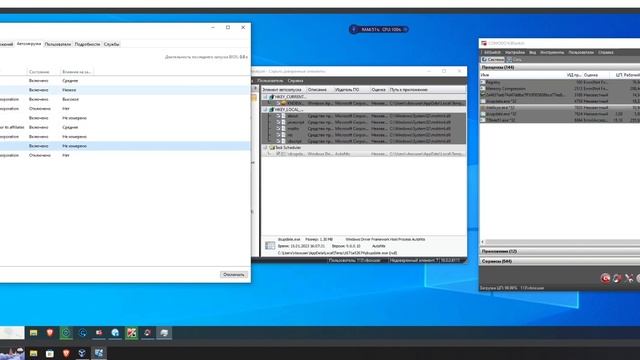Viewport: 640px width, 360px height.
Task: Open the Вид menu in KillSwitch
Action: tap(533, 53)
